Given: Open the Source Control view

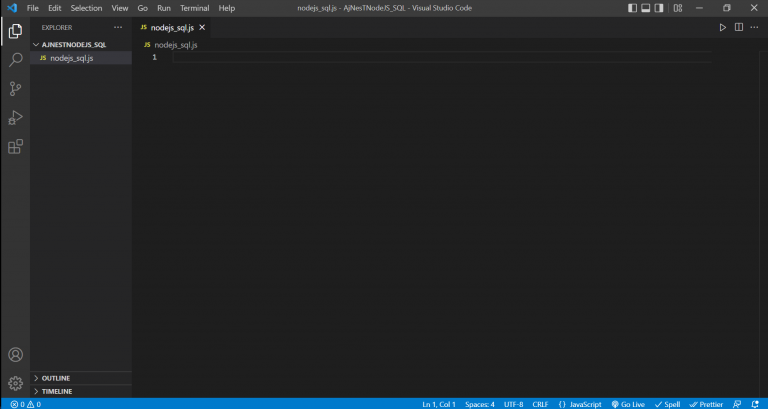Looking at the screenshot, I should pyautogui.click(x=15, y=89).
